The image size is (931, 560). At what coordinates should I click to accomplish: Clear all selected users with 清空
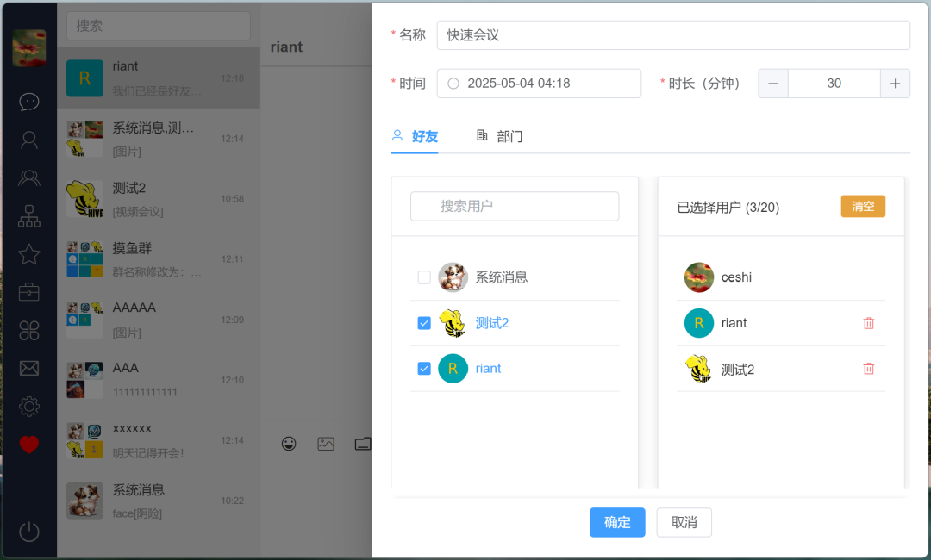tap(863, 207)
